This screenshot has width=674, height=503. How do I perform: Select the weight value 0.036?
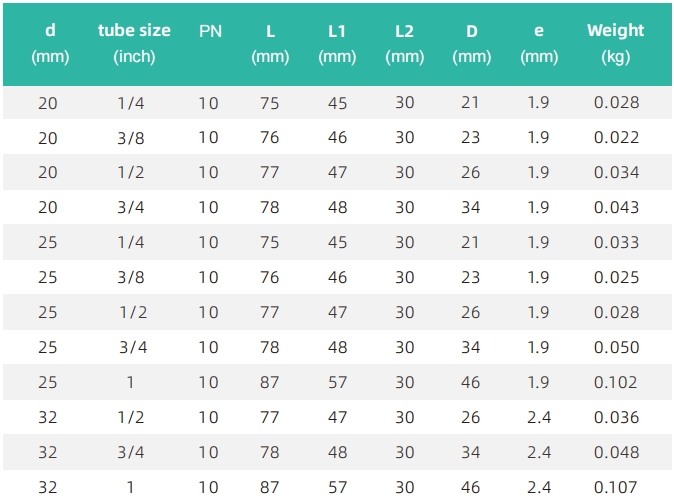[x=616, y=417]
